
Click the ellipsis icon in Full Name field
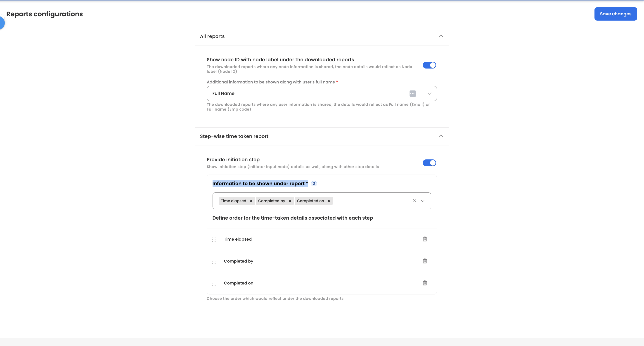412,93
